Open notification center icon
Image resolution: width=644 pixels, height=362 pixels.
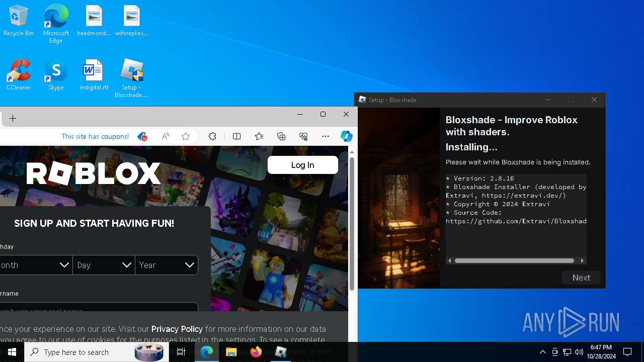(627, 352)
